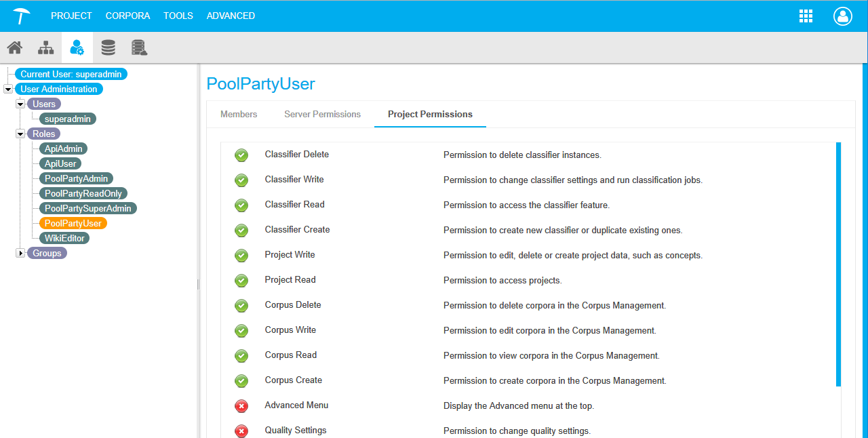This screenshot has width=868, height=438.
Task: Toggle the Project Write permission status icon
Action: tap(241, 256)
